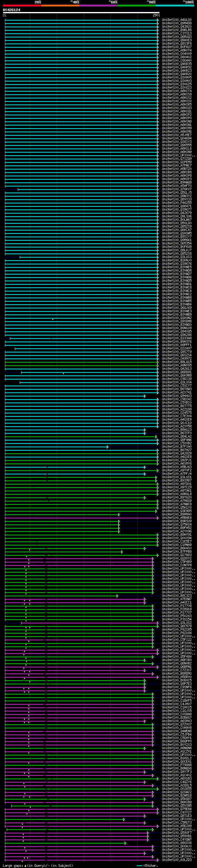The width and height of the screenshot is (197, 868).
Task: Click hit label UniRef100_B0F6U7
Action: coord(176,47)
